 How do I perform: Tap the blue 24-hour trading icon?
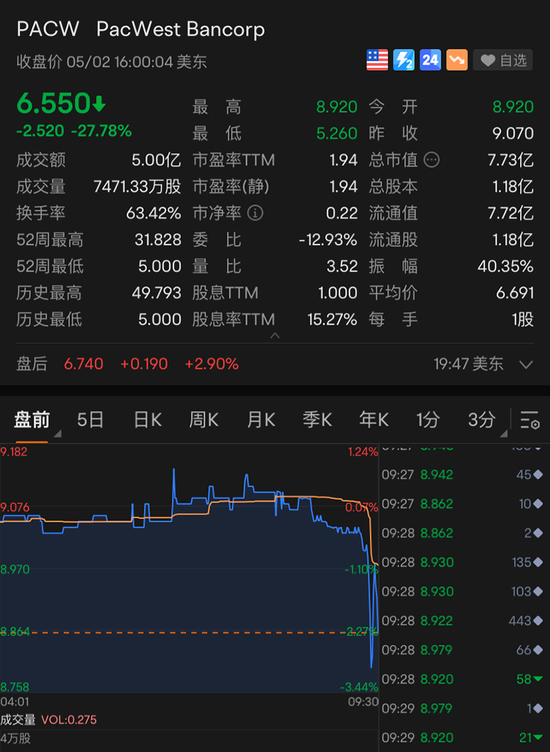click(x=430, y=60)
